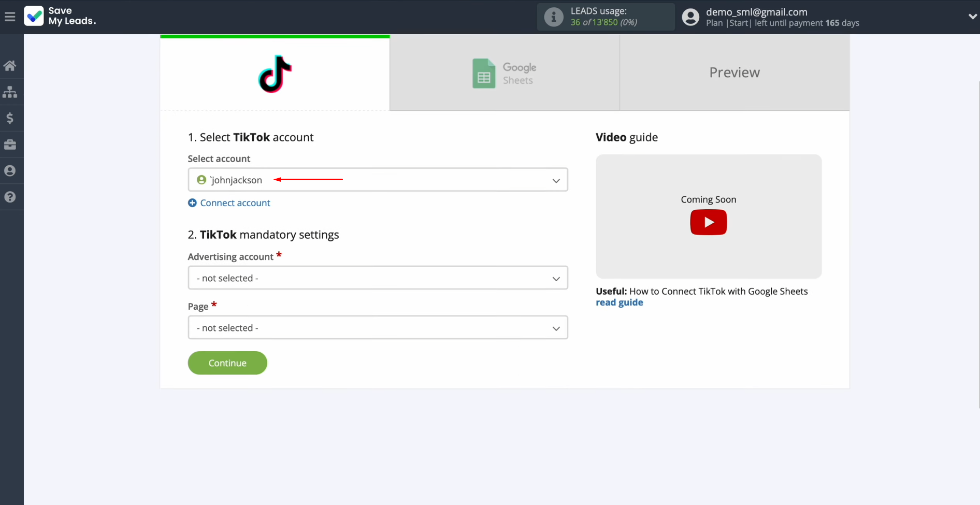Viewport: 980px width, 505px height.
Task: Select the TikTok source tab
Action: tap(275, 73)
